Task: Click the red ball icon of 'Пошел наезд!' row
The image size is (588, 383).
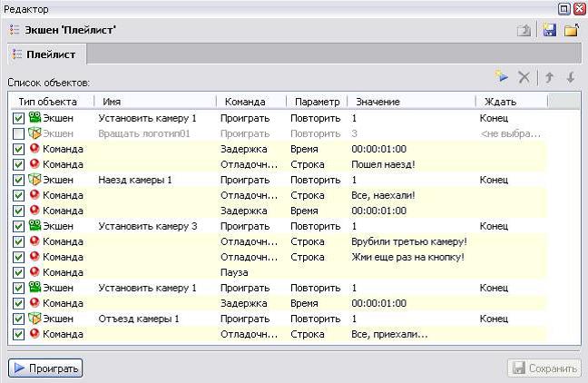Action: click(x=34, y=164)
